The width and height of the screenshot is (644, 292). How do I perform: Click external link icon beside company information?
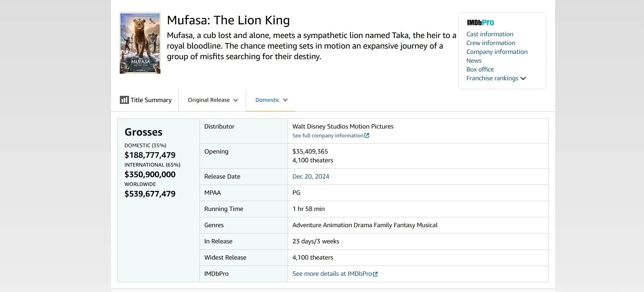367,136
